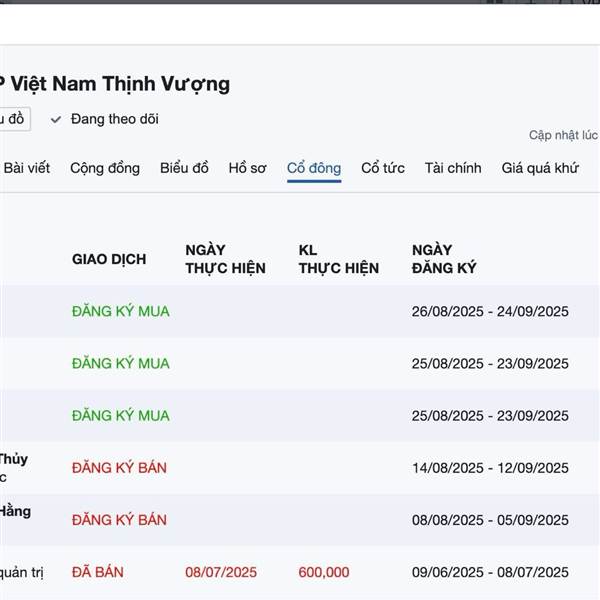Click date range 08/08/2025 - 05/09/2025
This screenshot has height=600, width=600.
(x=490, y=520)
